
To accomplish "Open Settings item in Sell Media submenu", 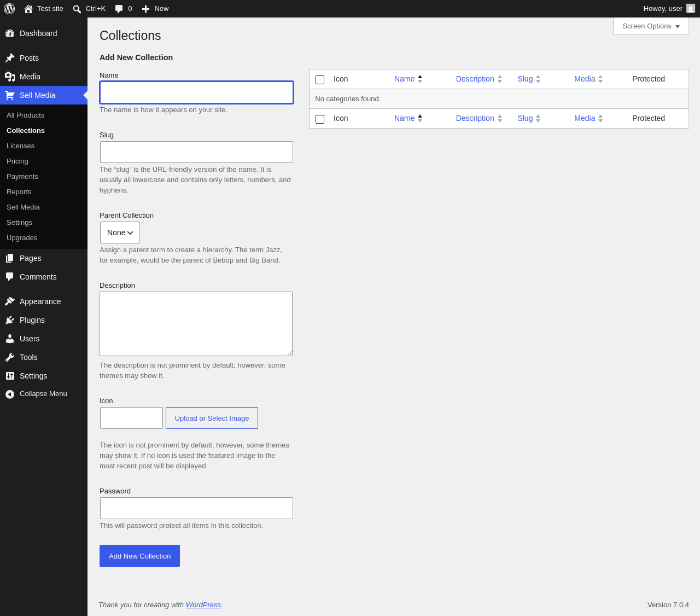I will coord(19,223).
